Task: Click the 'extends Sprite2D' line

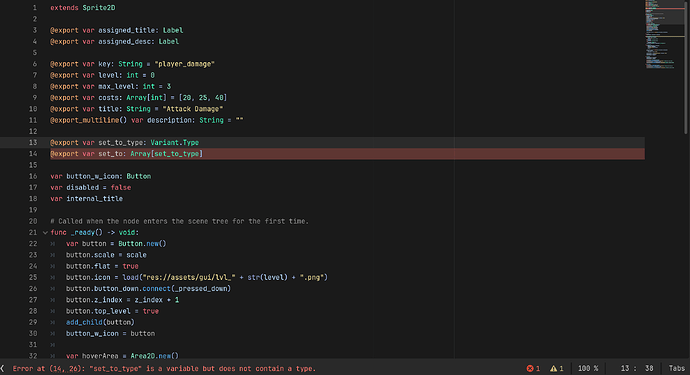Action: click(83, 7)
